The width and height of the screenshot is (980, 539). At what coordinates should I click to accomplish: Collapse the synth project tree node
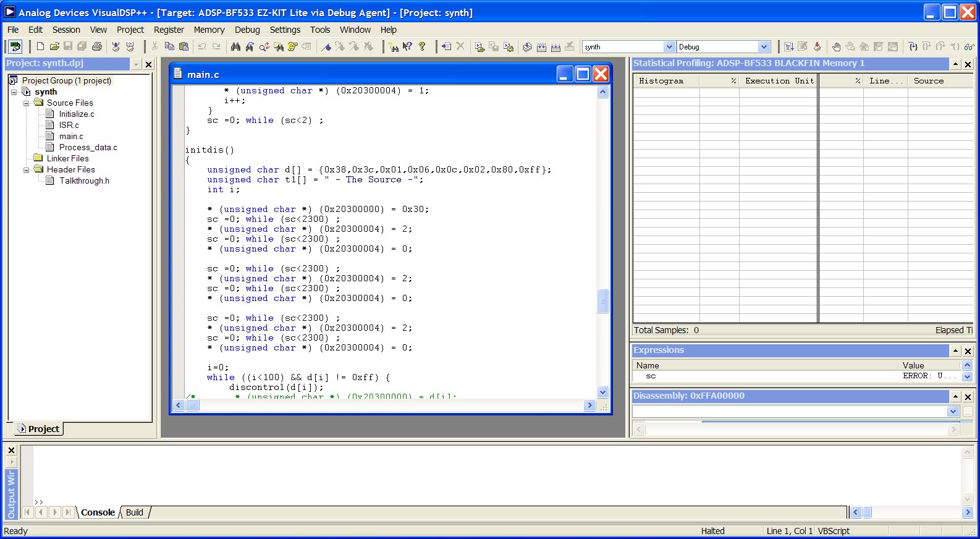point(14,92)
